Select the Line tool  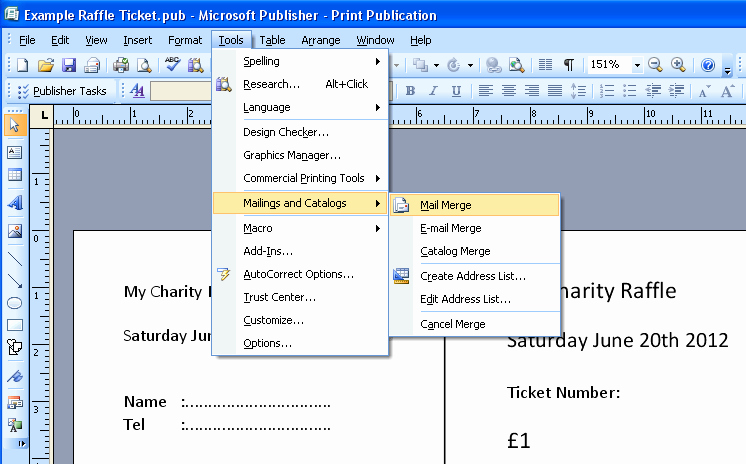click(x=15, y=259)
